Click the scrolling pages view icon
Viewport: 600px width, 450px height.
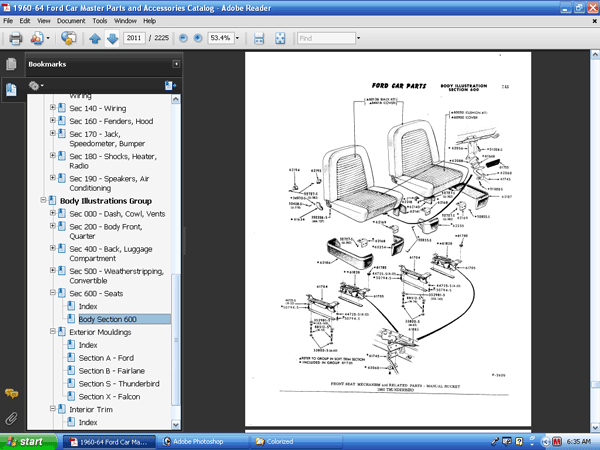coord(259,38)
